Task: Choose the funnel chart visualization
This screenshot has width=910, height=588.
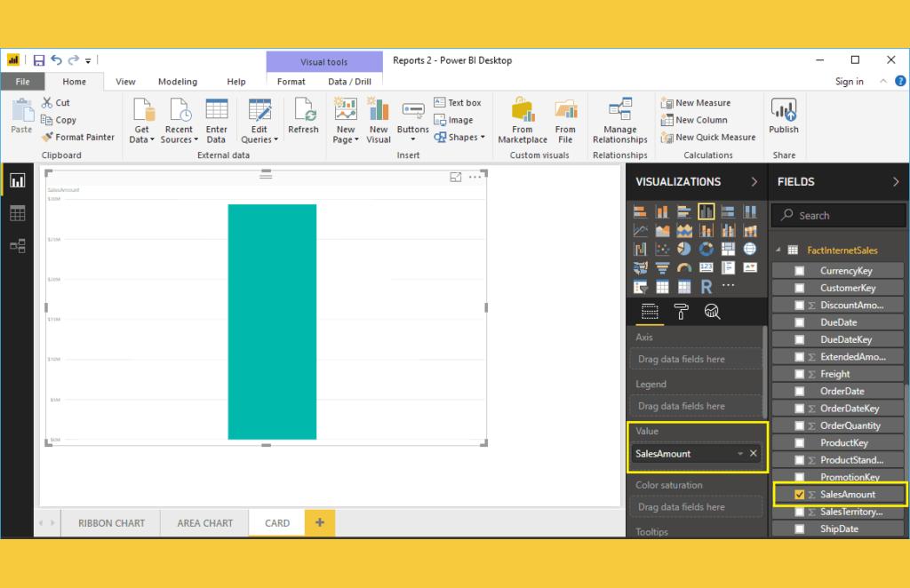Action: (x=662, y=268)
